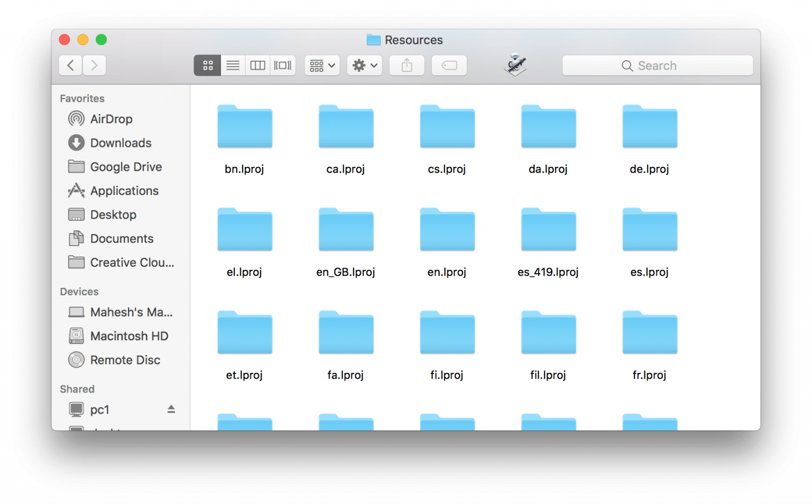Select Remote Disc in Devices
Viewport: 812px width, 504px height.
(125, 360)
